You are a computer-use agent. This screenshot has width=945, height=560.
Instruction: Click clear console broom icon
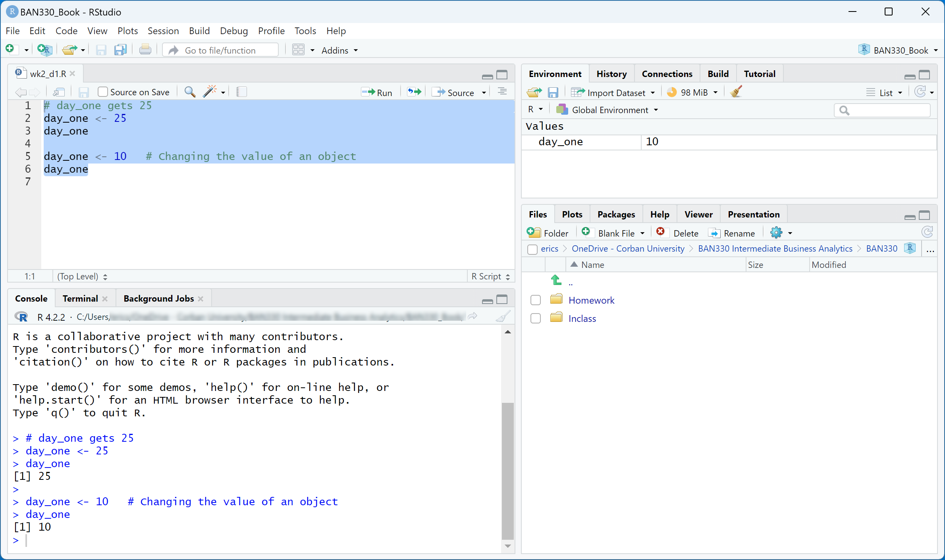click(x=503, y=317)
